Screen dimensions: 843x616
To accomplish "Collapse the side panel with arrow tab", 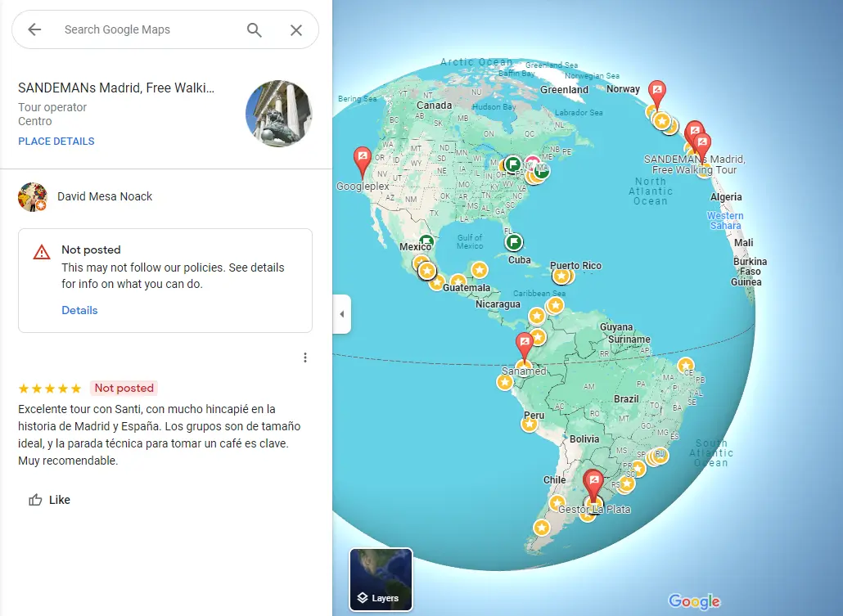I will pyautogui.click(x=342, y=314).
